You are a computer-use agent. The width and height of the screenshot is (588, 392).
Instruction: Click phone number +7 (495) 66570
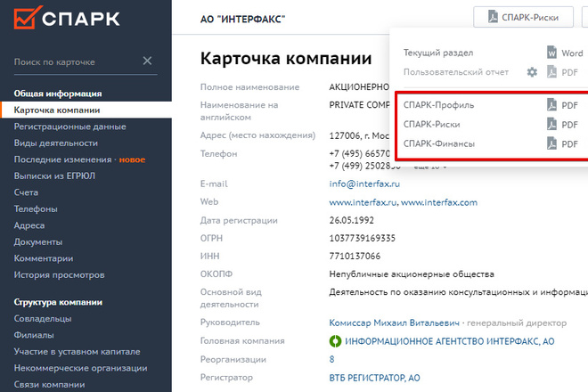tap(360, 153)
